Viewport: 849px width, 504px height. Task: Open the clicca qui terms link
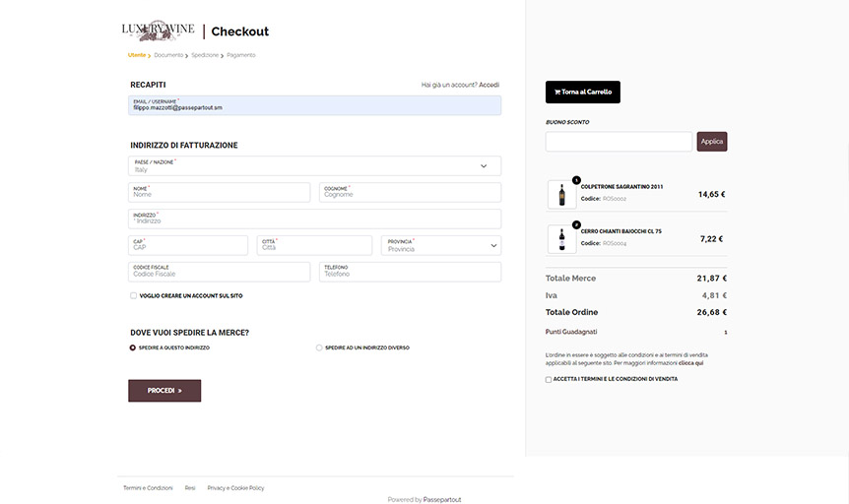[690, 363]
